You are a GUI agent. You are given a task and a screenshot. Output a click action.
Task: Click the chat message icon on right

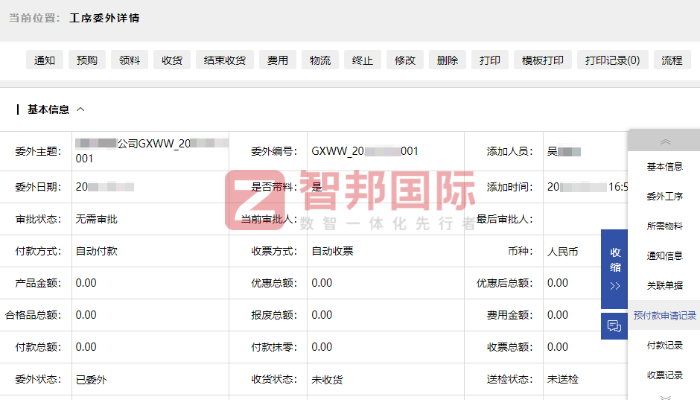pos(614,325)
